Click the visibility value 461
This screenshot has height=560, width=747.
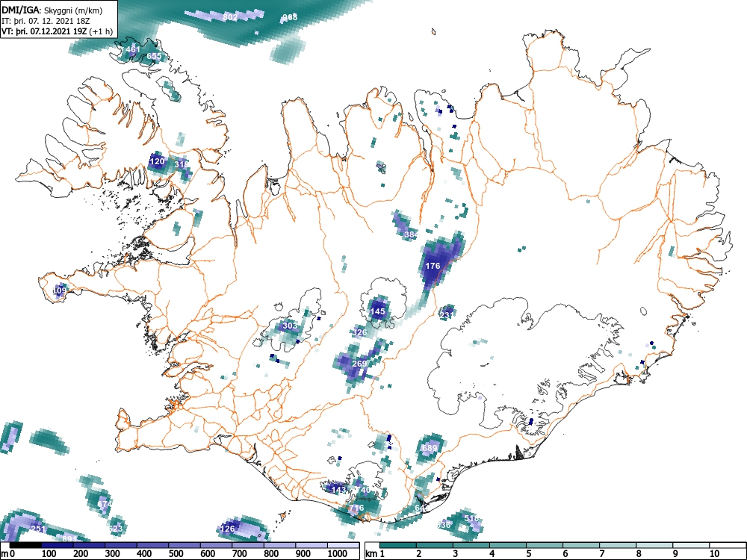click(x=133, y=49)
